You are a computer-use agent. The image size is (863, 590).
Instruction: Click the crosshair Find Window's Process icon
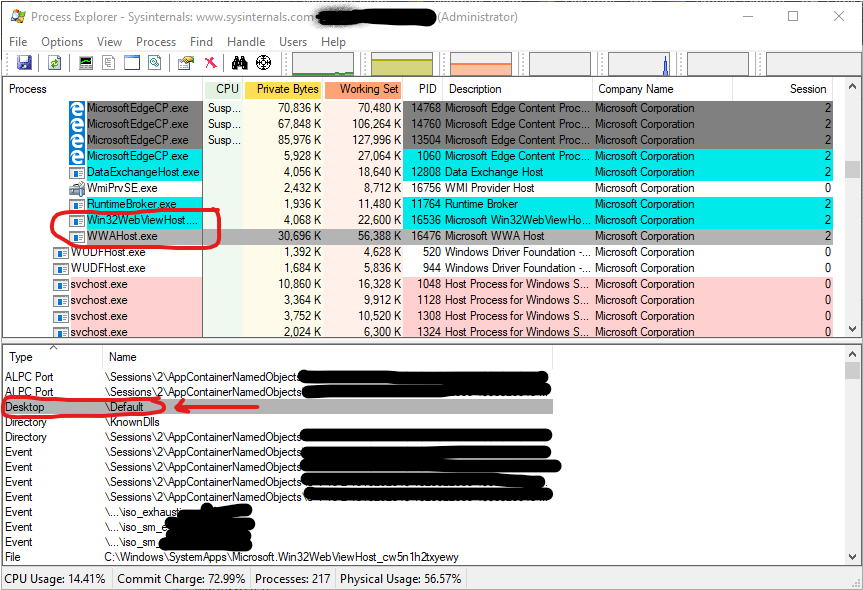(264, 63)
